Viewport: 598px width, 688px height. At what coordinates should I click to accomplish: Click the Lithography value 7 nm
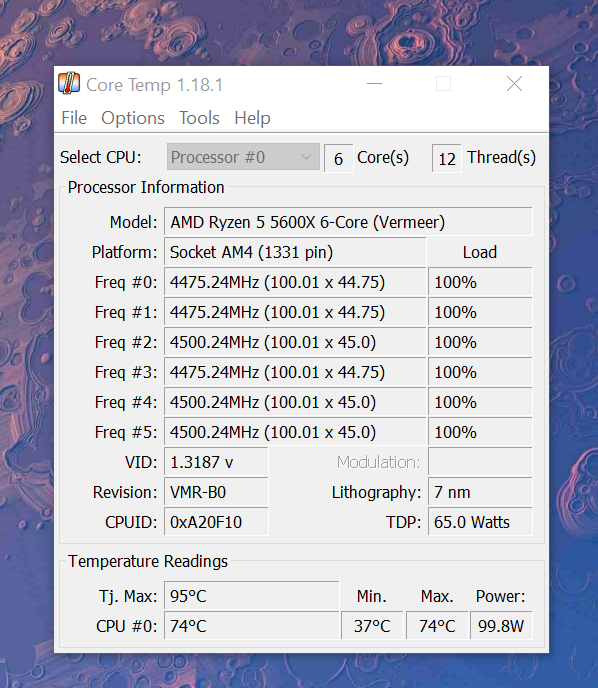pyautogui.click(x=480, y=492)
